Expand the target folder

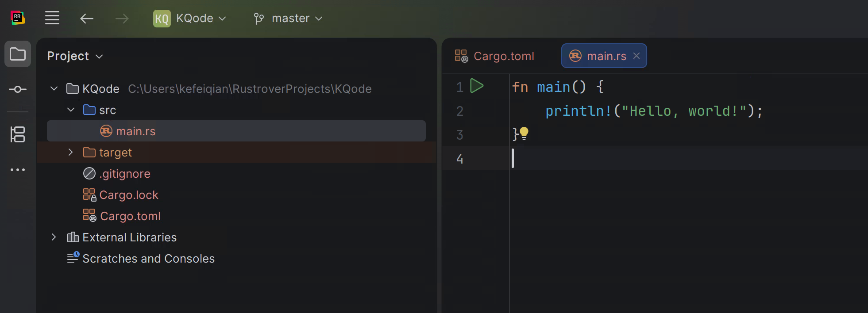(x=70, y=152)
